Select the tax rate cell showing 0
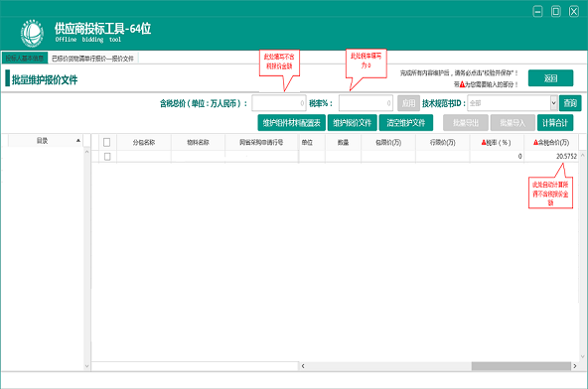 [497, 156]
